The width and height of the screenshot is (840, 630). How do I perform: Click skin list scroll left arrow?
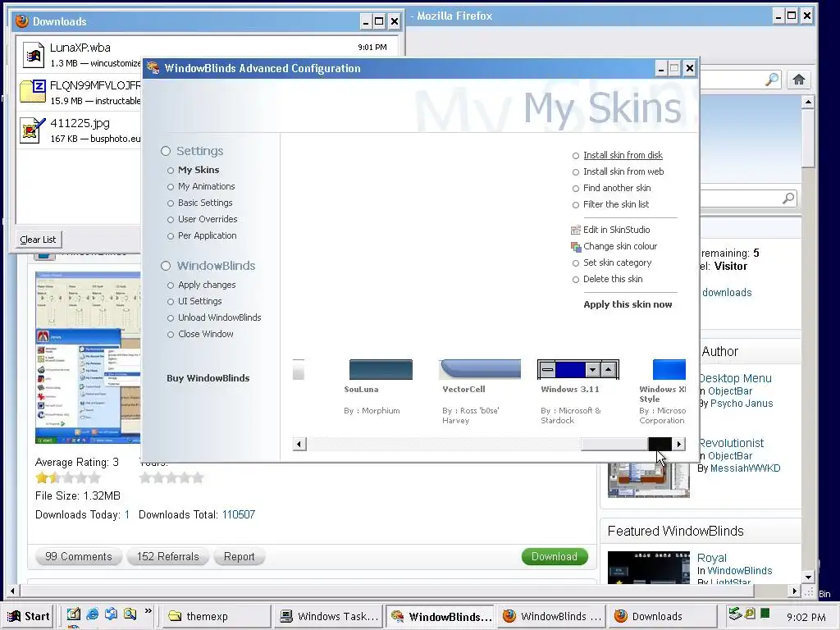pyautogui.click(x=299, y=444)
